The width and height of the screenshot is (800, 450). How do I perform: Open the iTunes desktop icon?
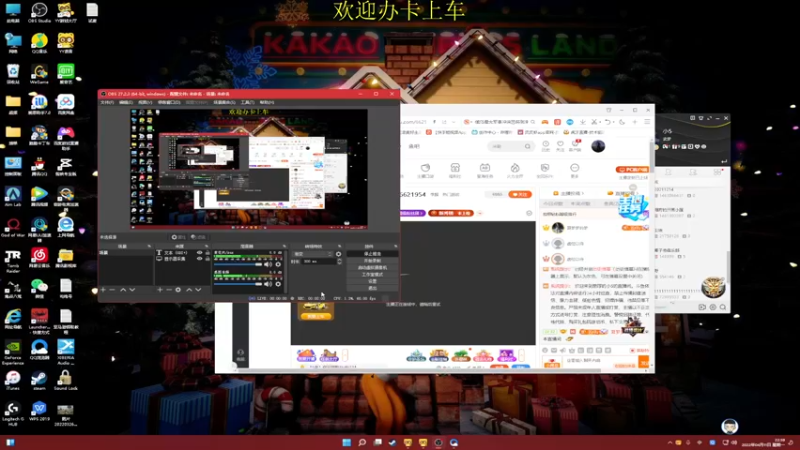tap(13, 380)
